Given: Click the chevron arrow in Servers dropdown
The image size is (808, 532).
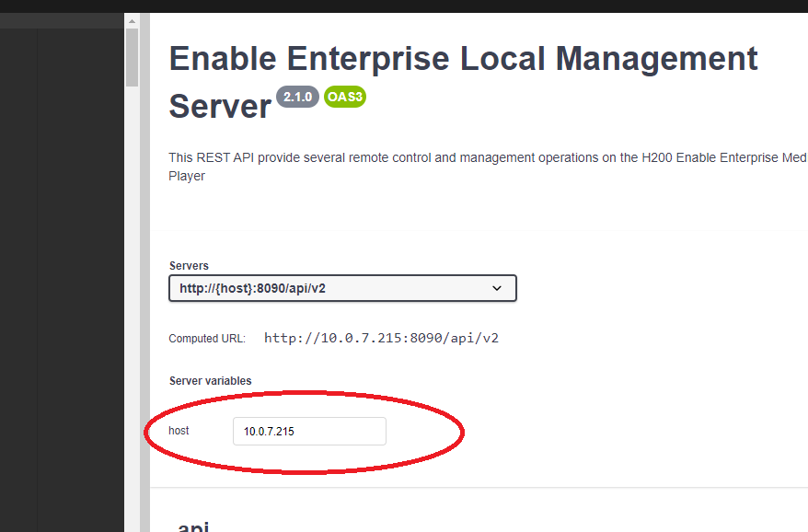Looking at the screenshot, I should coord(497,288).
